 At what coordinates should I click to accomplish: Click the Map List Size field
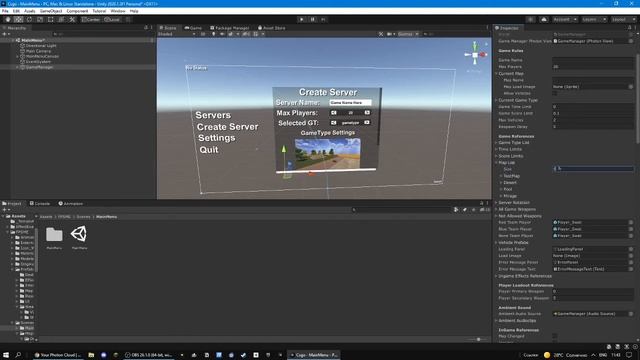tap(593, 169)
